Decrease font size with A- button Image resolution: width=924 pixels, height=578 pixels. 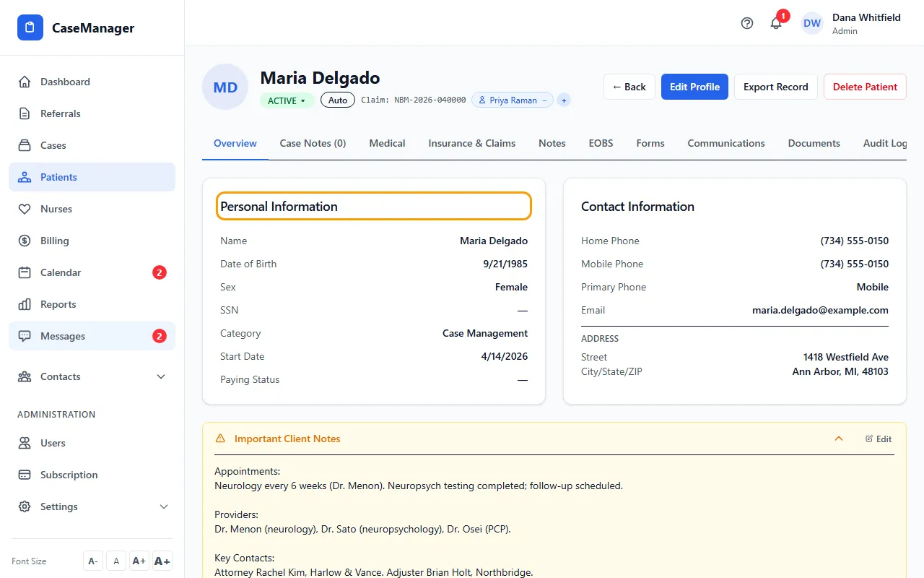(93, 561)
